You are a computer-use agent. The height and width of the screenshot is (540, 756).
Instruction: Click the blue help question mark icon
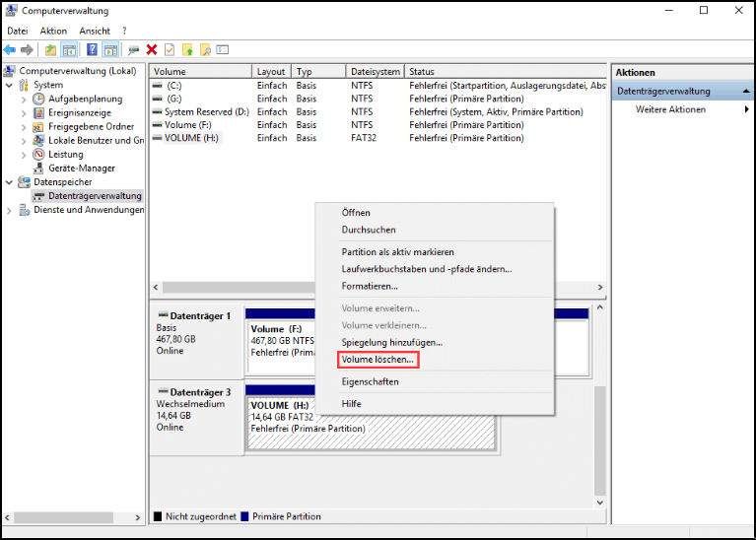(92, 49)
